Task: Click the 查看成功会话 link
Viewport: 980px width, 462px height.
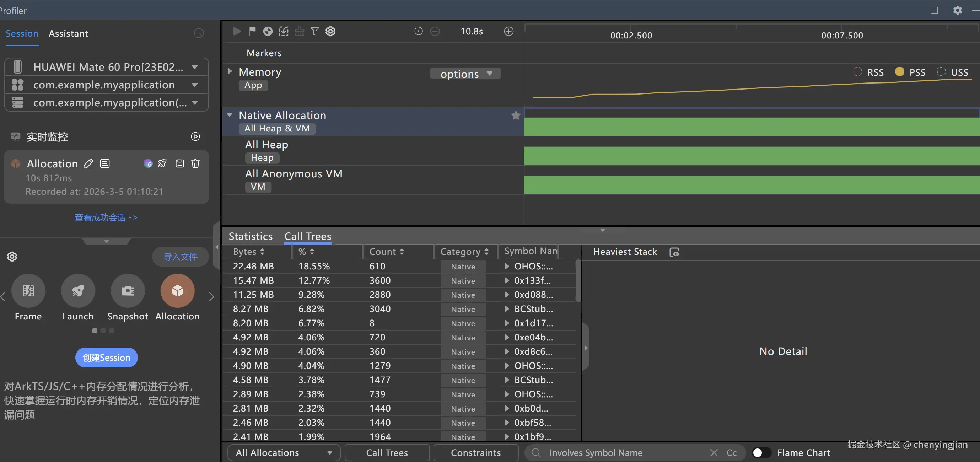Action: click(106, 217)
